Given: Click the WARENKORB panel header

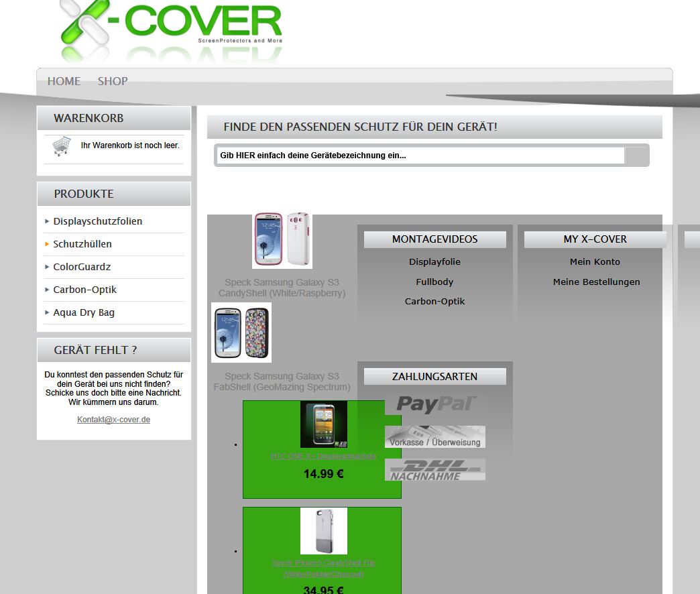Looking at the screenshot, I should [114, 118].
